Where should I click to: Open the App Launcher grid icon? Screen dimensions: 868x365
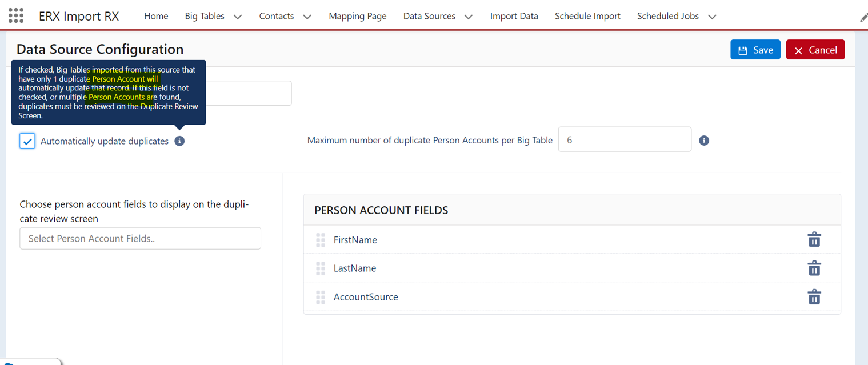click(x=16, y=16)
